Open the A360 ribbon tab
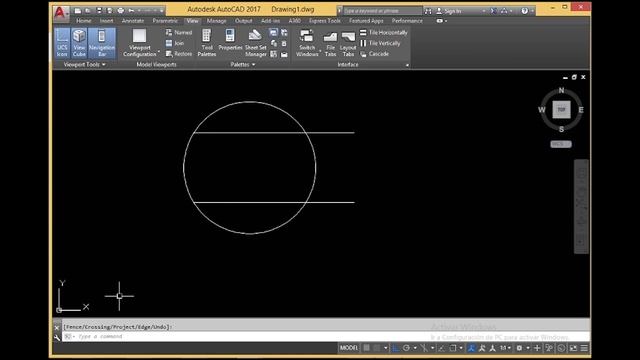 point(294,20)
